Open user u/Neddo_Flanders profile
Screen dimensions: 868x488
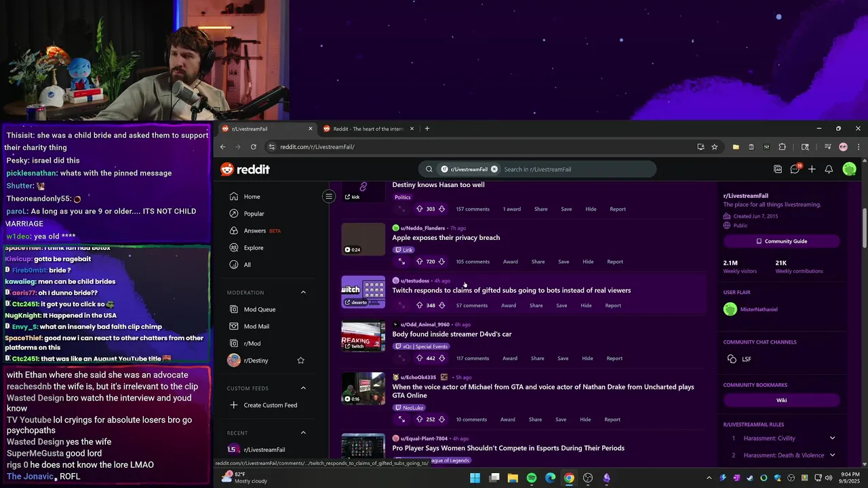pyautogui.click(x=422, y=228)
